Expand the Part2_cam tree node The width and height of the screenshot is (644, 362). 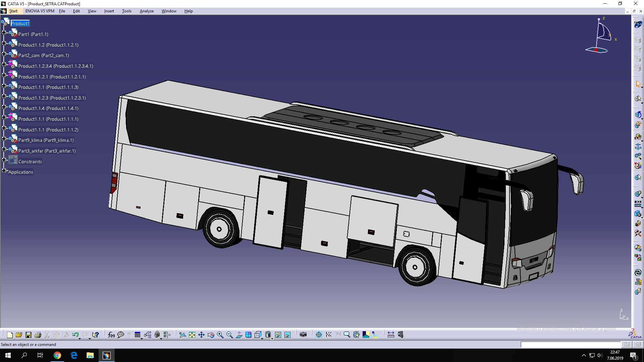pyautogui.click(x=4, y=54)
